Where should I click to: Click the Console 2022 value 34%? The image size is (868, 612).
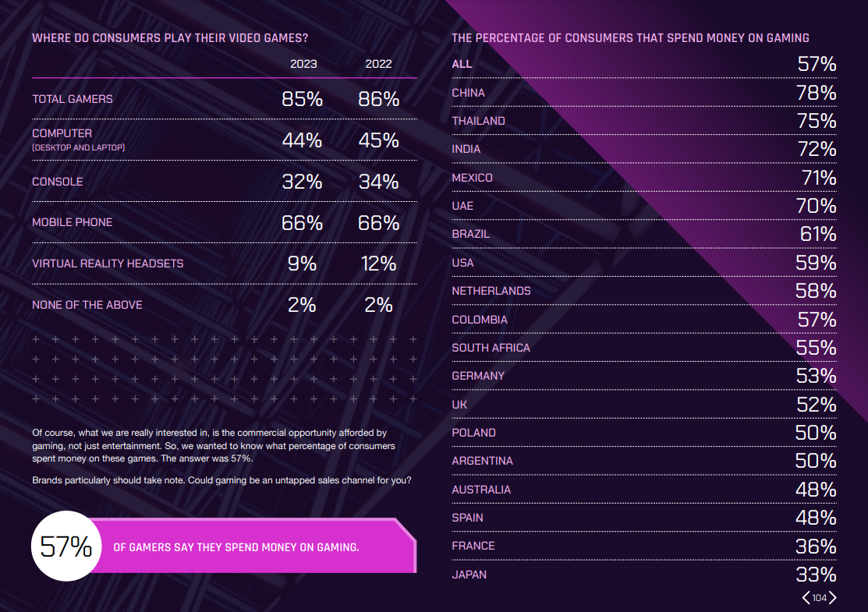[378, 182]
